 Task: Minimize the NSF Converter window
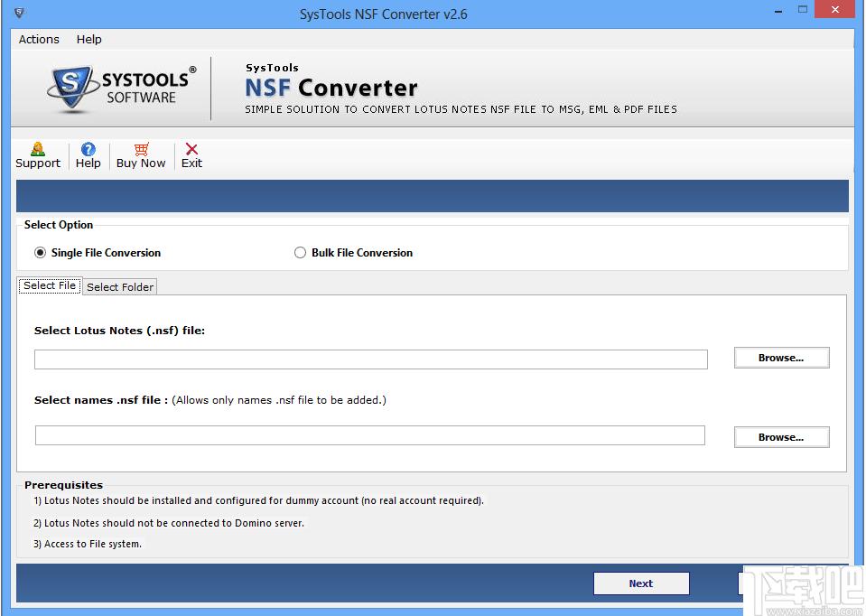[778, 11]
